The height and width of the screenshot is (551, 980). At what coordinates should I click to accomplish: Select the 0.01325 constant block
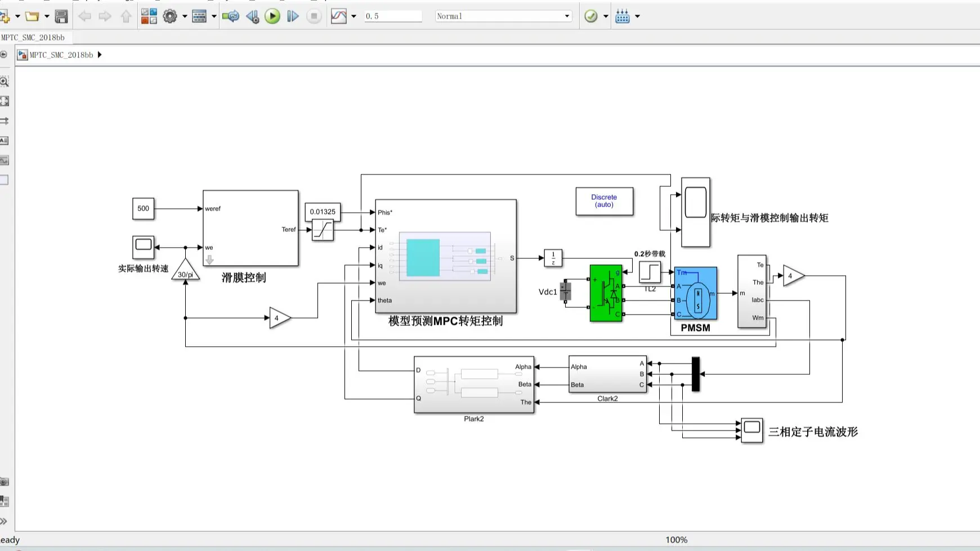coord(323,212)
